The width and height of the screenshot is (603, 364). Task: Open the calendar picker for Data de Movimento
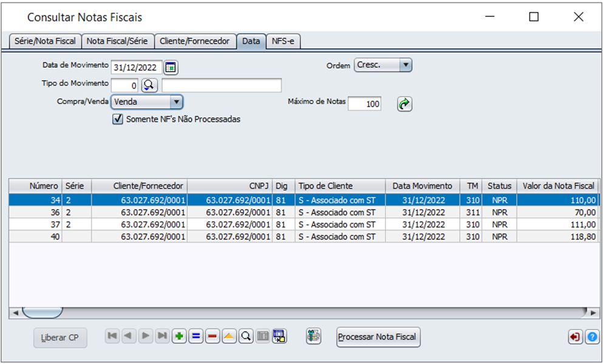pos(171,67)
